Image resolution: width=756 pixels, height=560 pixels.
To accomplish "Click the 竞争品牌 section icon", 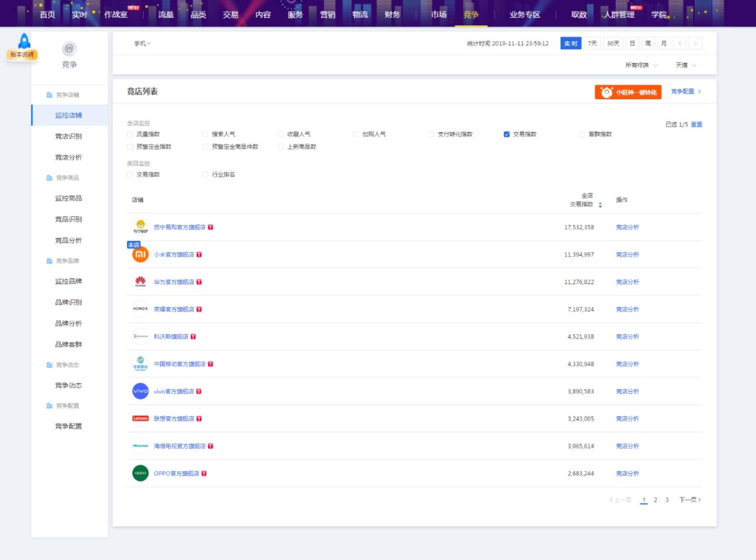I will pyautogui.click(x=49, y=261).
